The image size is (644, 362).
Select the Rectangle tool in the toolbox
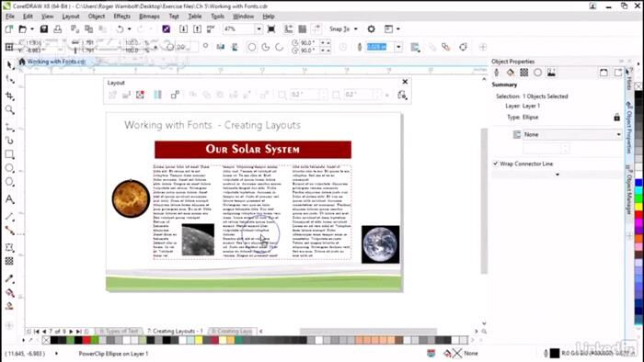(x=10, y=154)
